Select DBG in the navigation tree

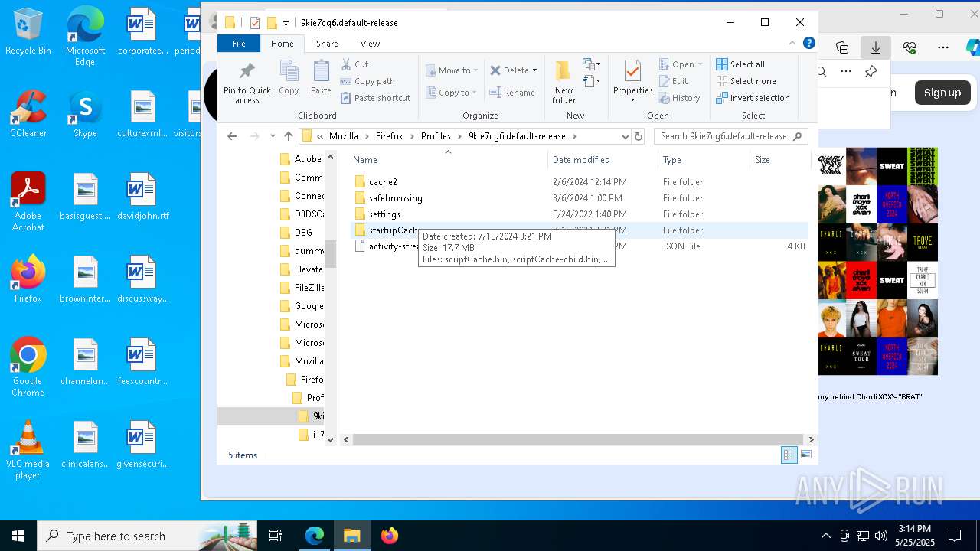coord(296,233)
